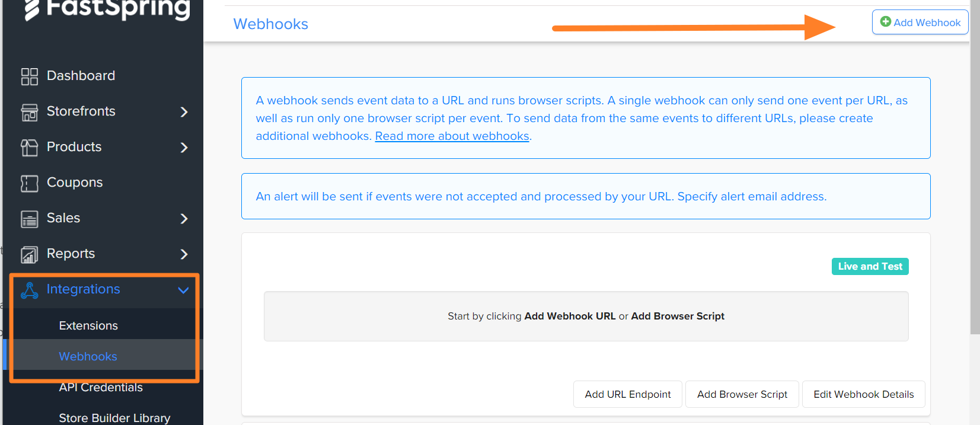The width and height of the screenshot is (980, 425).
Task: Click the Add URL Endpoint button
Action: [628, 394]
